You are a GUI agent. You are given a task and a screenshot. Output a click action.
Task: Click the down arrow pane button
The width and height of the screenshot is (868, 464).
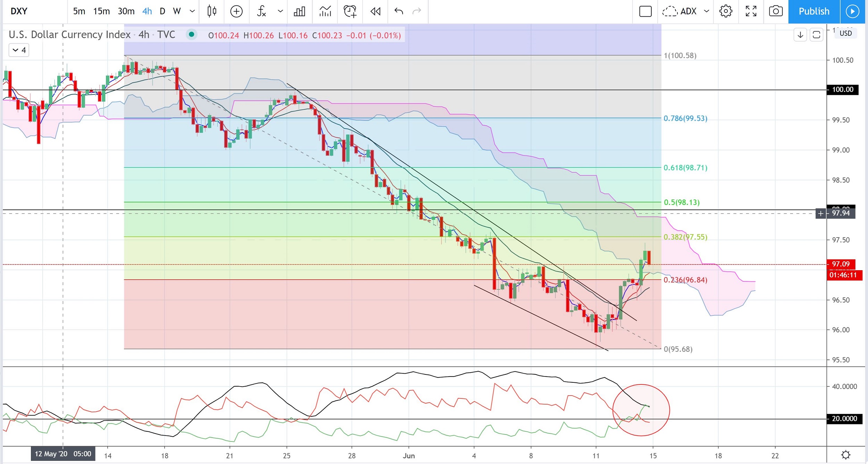pyautogui.click(x=800, y=35)
